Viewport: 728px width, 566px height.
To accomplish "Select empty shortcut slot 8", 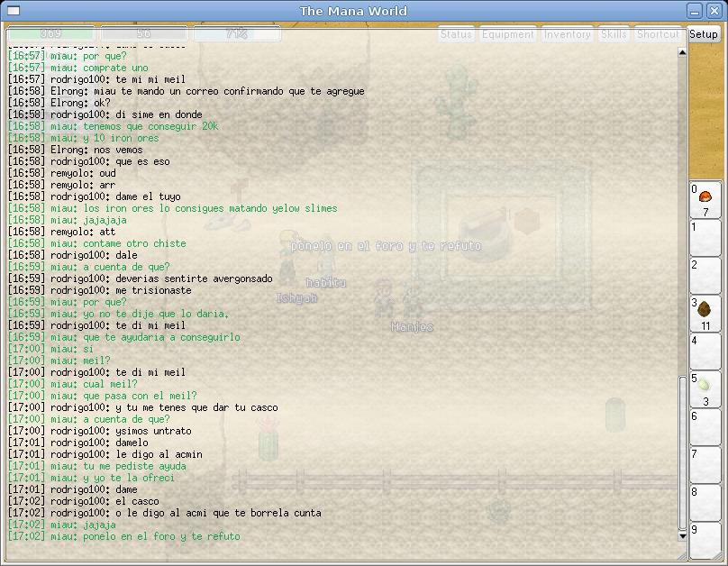I will coord(705,503).
